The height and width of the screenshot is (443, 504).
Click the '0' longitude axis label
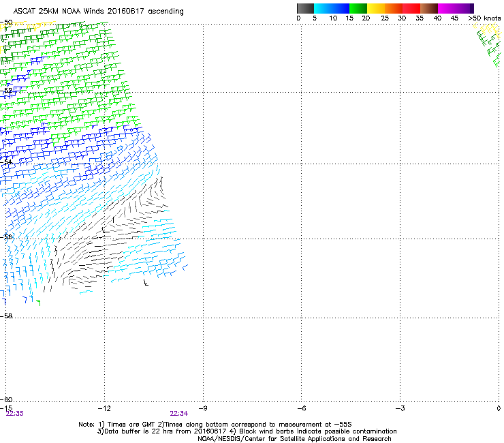(499, 408)
